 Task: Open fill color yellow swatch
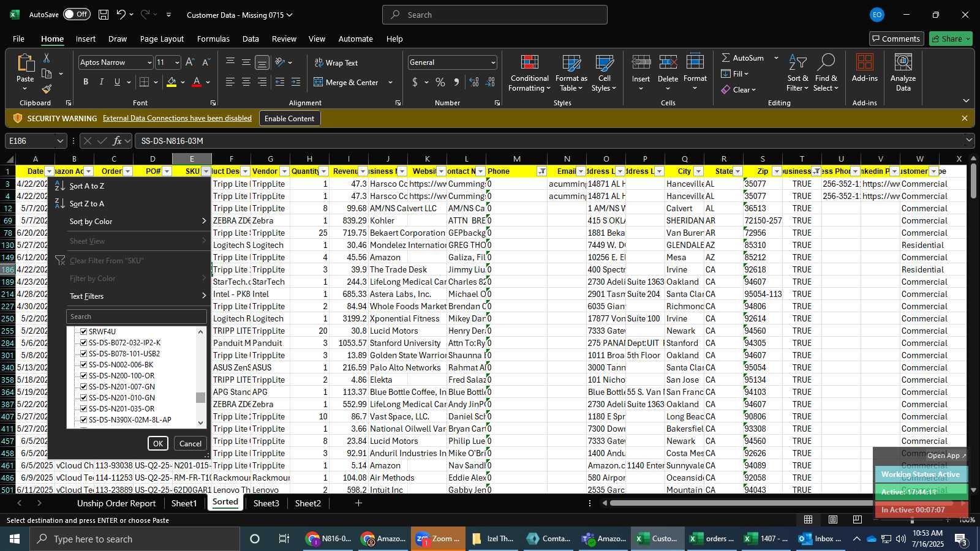point(171,82)
